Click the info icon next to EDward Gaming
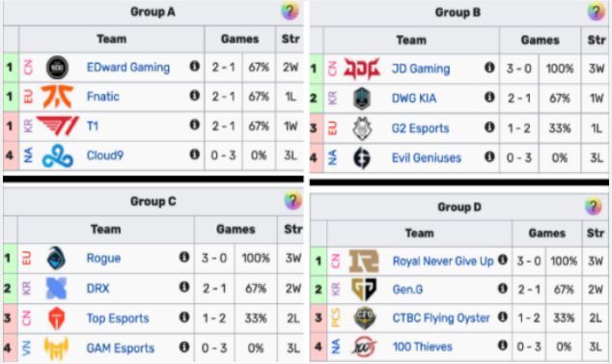Screen dimensions: 612x364 pyautogui.click(x=194, y=67)
